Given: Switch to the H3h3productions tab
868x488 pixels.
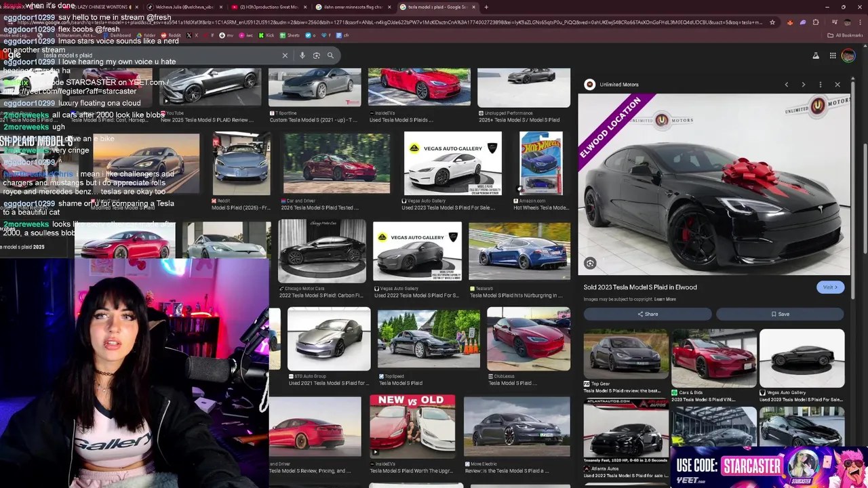Looking at the screenshot, I should coord(268,7).
